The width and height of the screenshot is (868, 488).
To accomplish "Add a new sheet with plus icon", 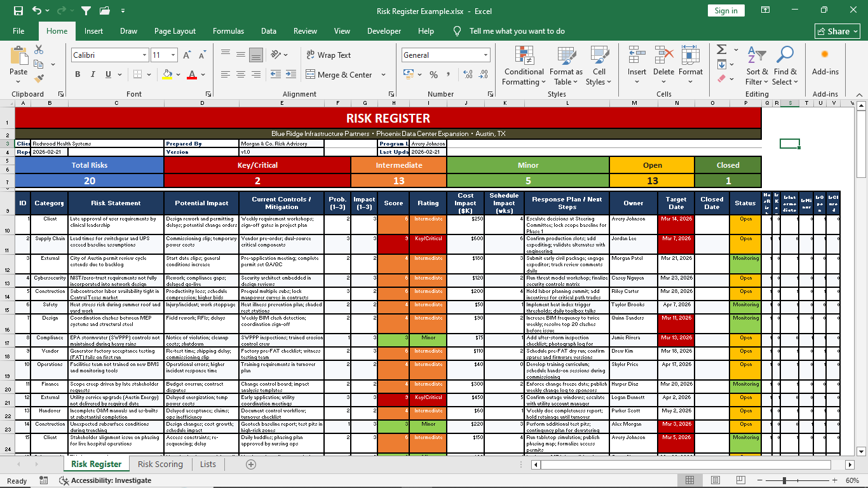I will (251, 464).
